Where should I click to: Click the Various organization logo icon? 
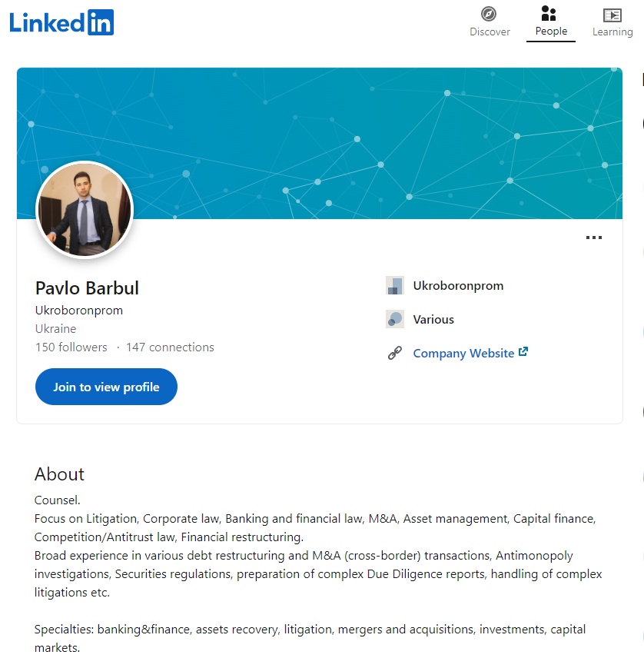pyautogui.click(x=395, y=319)
